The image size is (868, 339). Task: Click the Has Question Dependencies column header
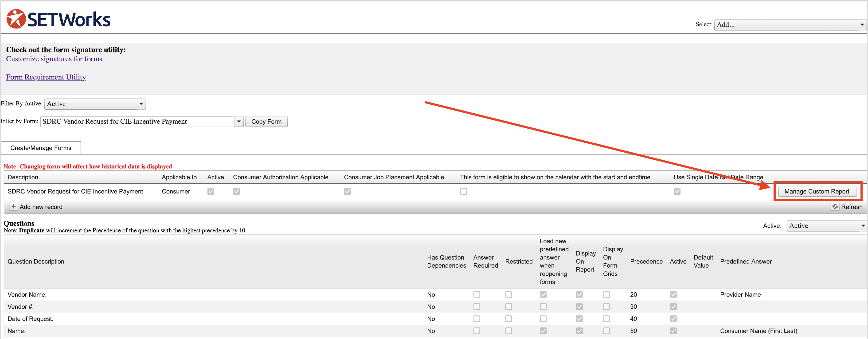[446, 261]
